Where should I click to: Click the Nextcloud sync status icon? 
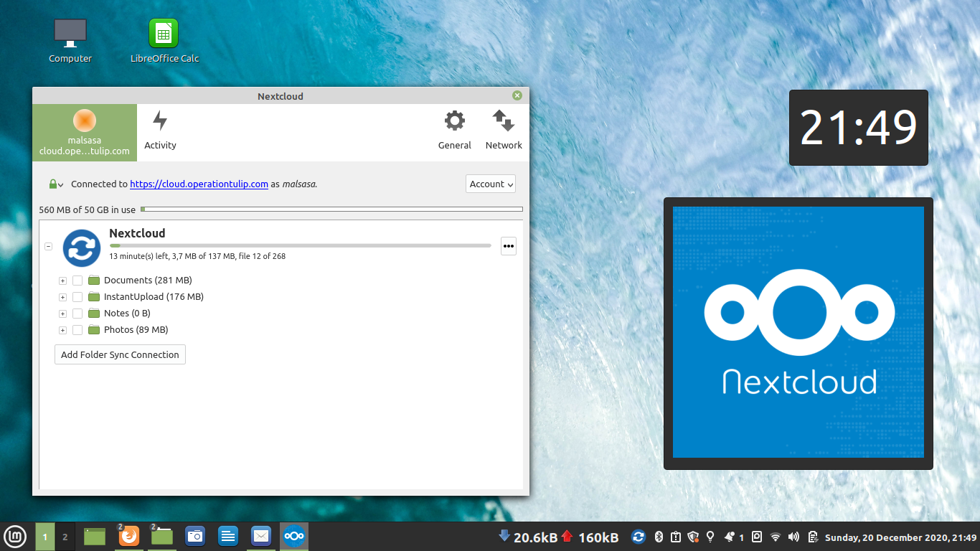[81, 248]
